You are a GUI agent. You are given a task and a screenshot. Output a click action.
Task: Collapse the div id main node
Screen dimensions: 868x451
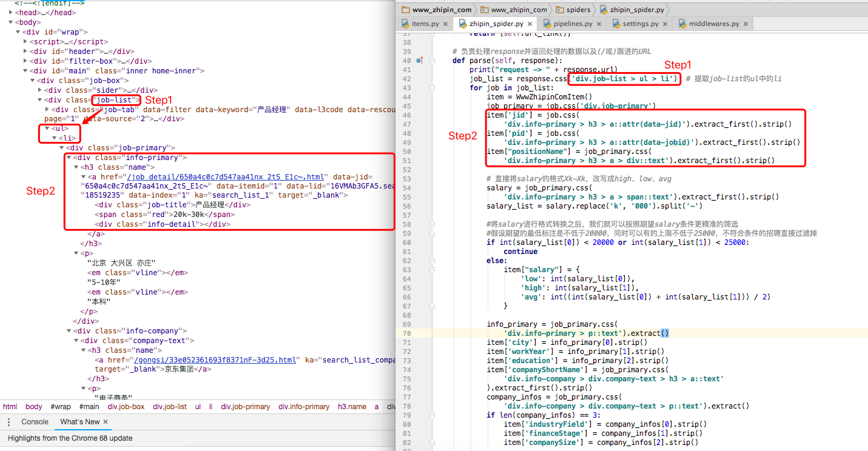[x=25, y=71]
